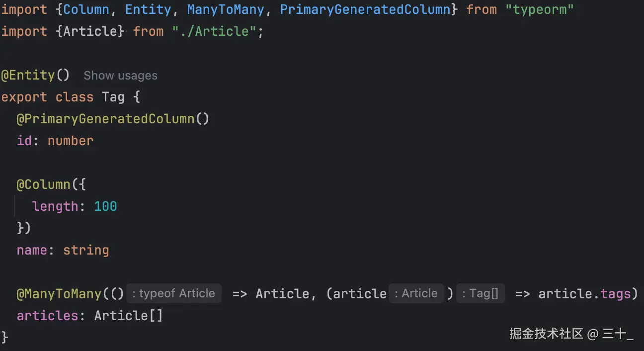The height and width of the screenshot is (351, 644).
Task: Click the name property
Action: coord(32,250)
